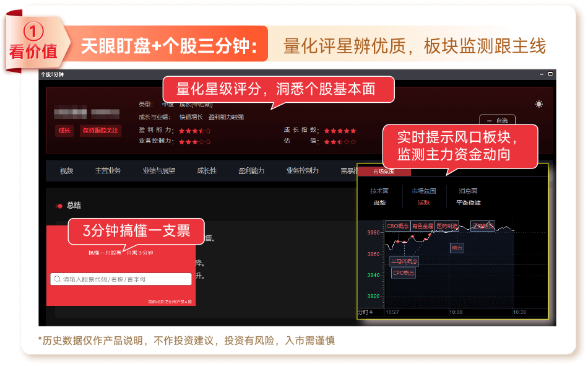Click the 保持跟踪关注 red tag

[x=100, y=131]
